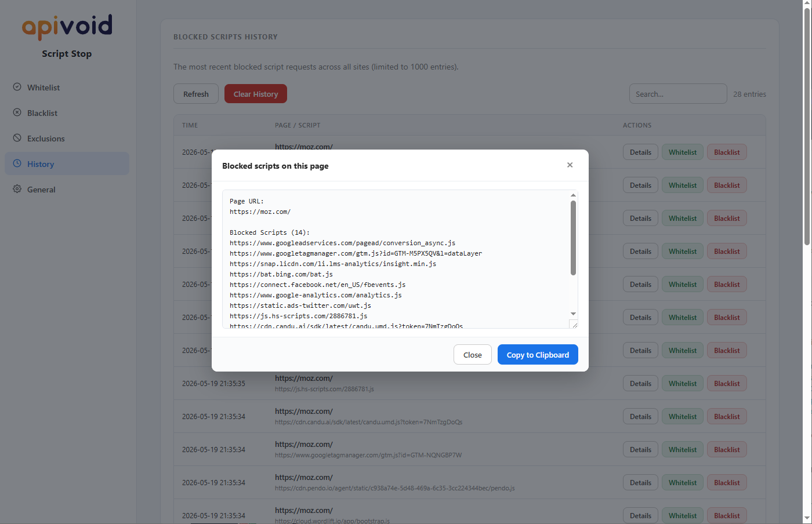
Task: Click the moz.com link above the pendo.js URL
Action: [x=304, y=477]
